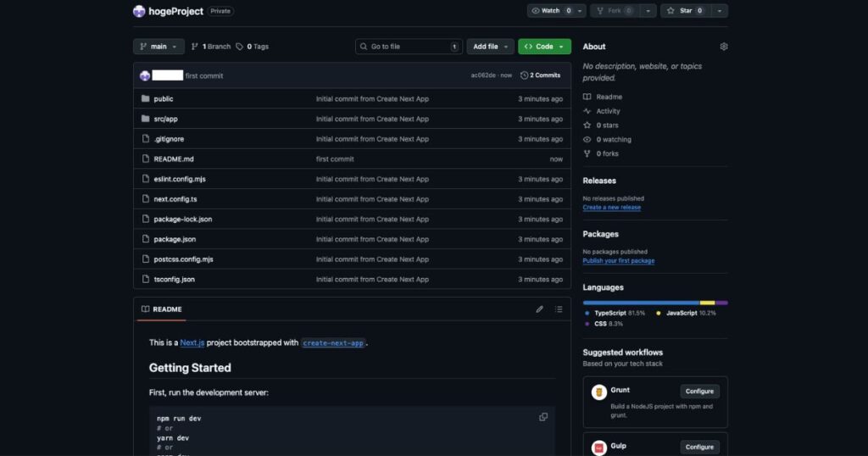Open the Activity link in About
The height and width of the screenshot is (456, 868).
point(608,111)
